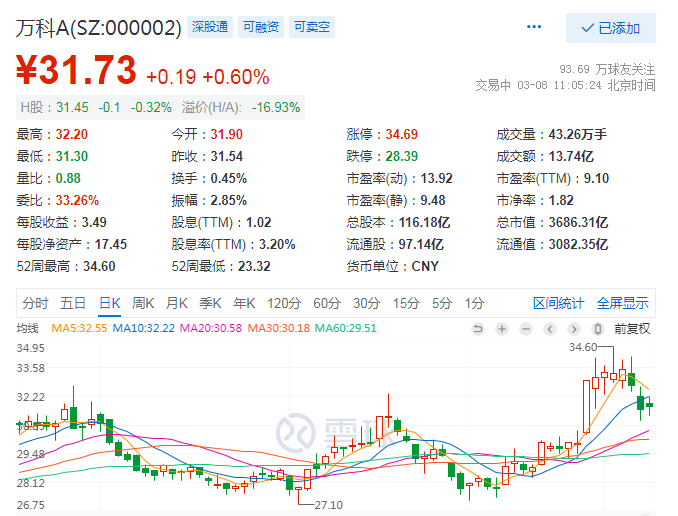Open the 区间统计 link
Screen dimensions: 678x516
(x=559, y=303)
